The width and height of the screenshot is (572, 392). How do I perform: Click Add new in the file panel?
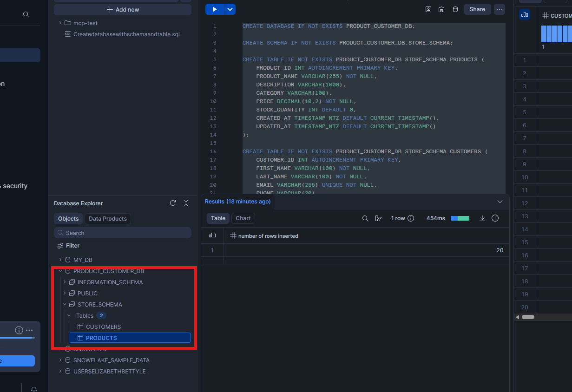[123, 10]
